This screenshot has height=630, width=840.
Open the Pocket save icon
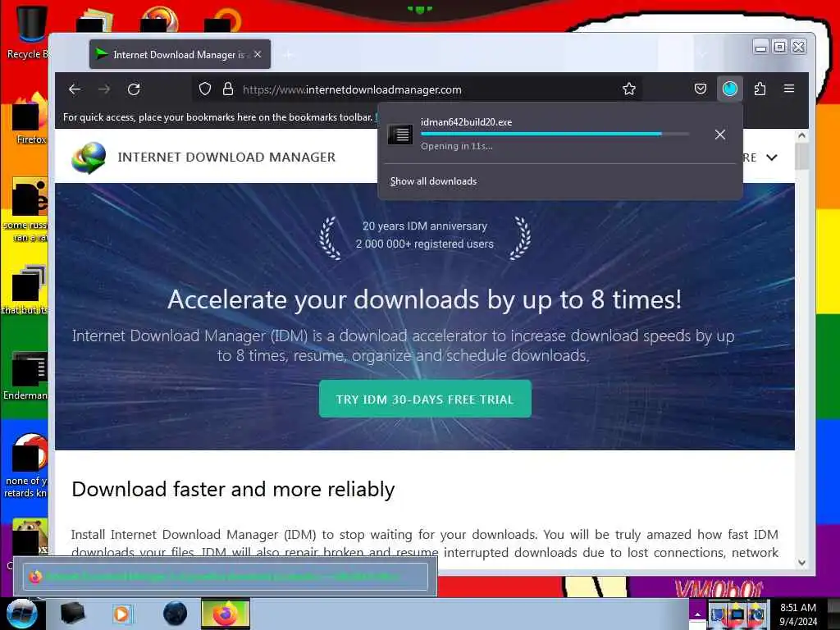pos(701,89)
